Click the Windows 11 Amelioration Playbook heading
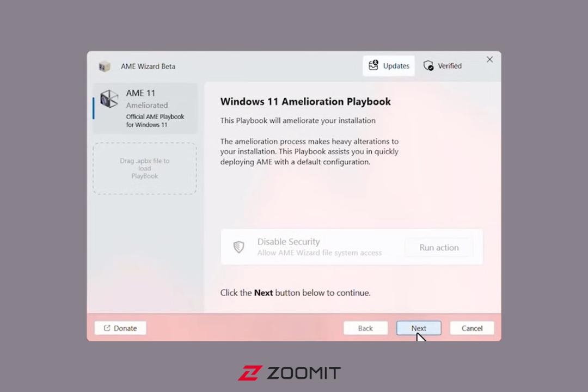The image size is (588, 392). [305, 102]
